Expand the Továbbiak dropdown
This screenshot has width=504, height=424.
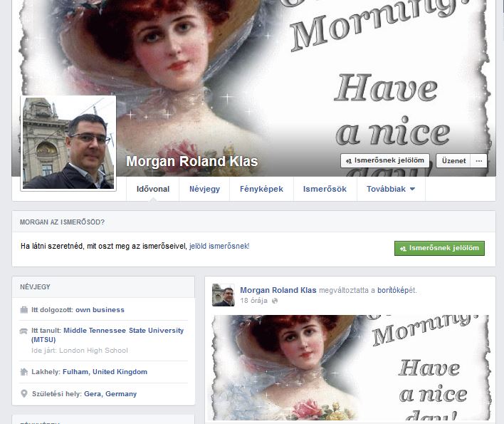391,189
